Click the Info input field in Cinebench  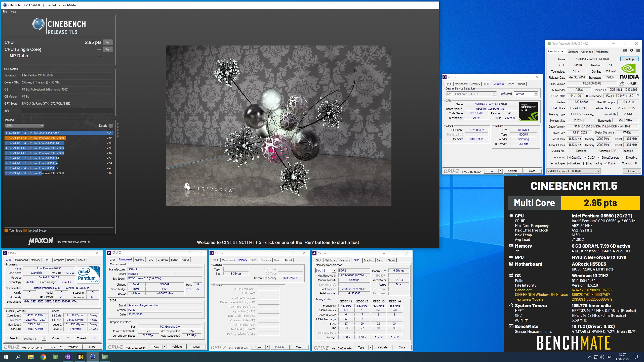pyautogui.click(x=67, y=111)
